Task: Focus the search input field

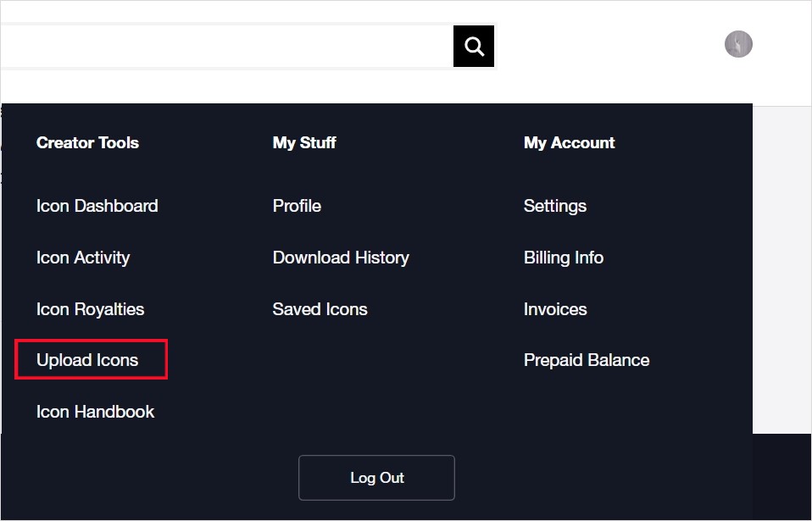Action: click(227, 46)
